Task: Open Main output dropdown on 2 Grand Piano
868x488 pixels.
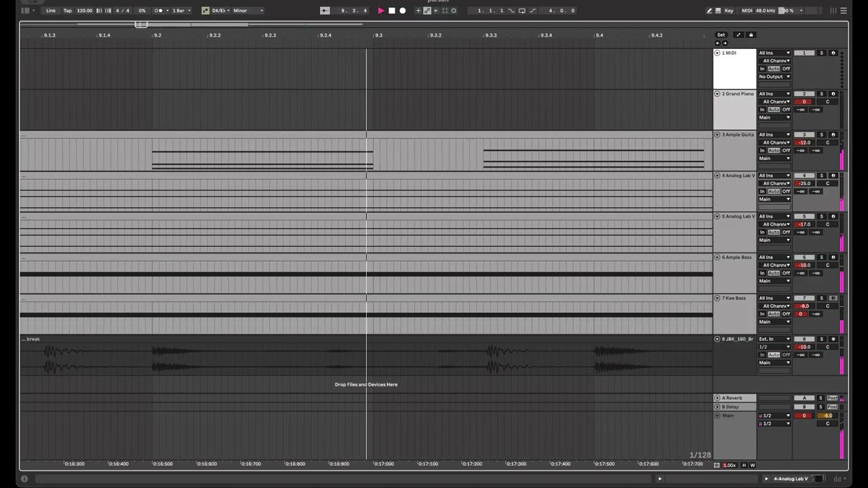Action: pyautogui.click(x=774, y=118)
